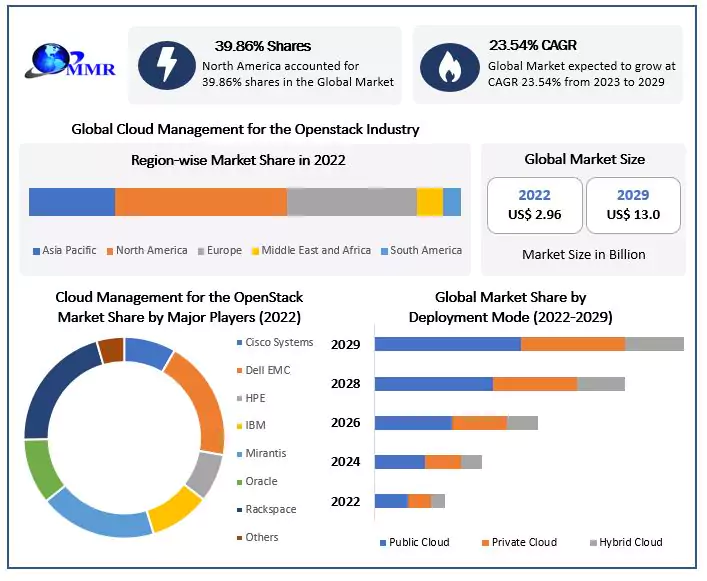Viewport: 707px width, 581px height.
Task: Click the 2029 market size box
Action: pyautogui.click(x=633, y=205)
